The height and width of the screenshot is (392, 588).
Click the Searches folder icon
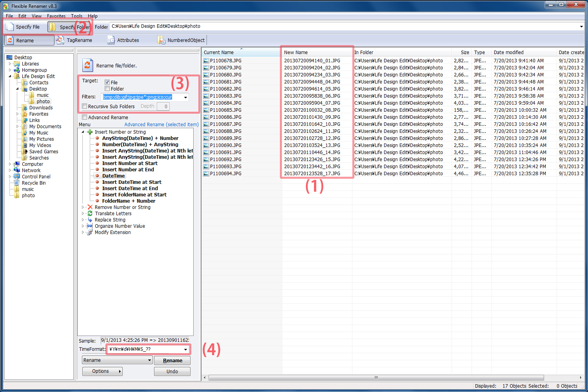[x=24, y=158]
